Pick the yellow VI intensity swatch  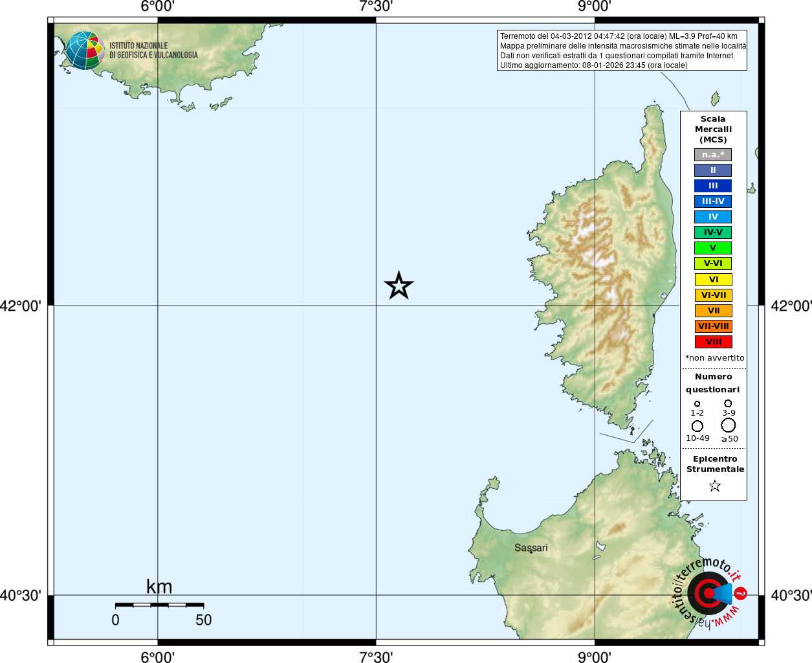(713, 280)
